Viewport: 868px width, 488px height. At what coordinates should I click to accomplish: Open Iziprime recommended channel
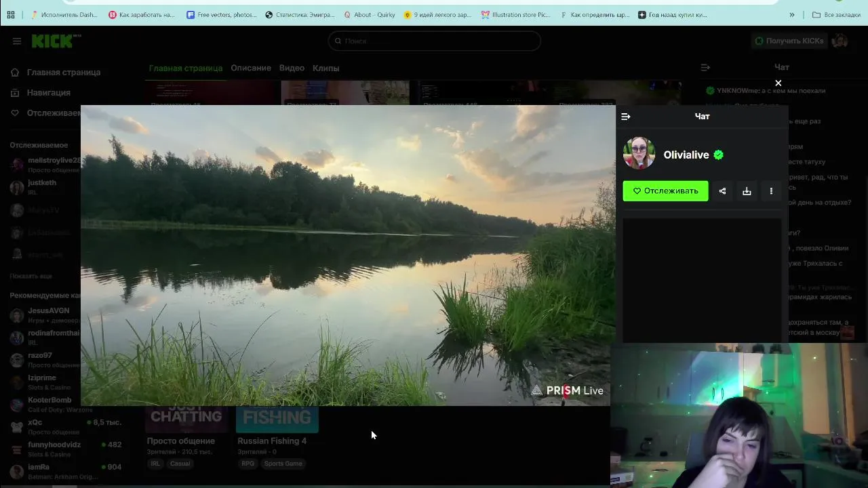[41, 382]
